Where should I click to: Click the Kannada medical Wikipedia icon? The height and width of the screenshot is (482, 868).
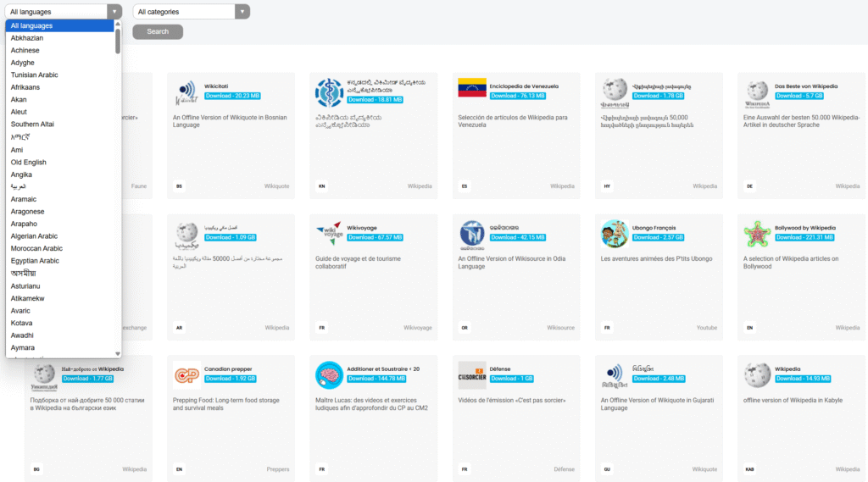[x=330, y=92]
